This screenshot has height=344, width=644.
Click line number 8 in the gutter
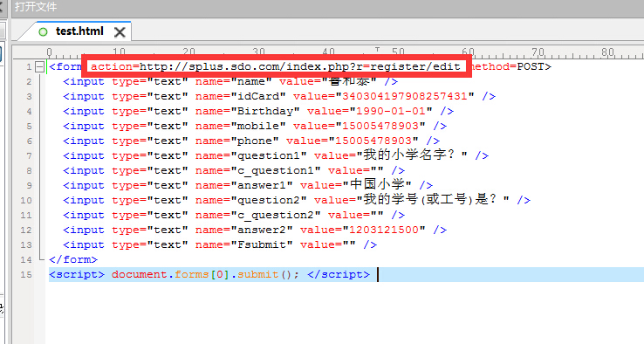29,170
